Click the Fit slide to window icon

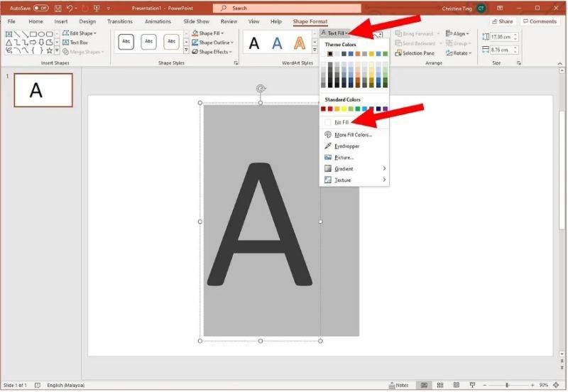pyautogui.click(x=556, y=385)
